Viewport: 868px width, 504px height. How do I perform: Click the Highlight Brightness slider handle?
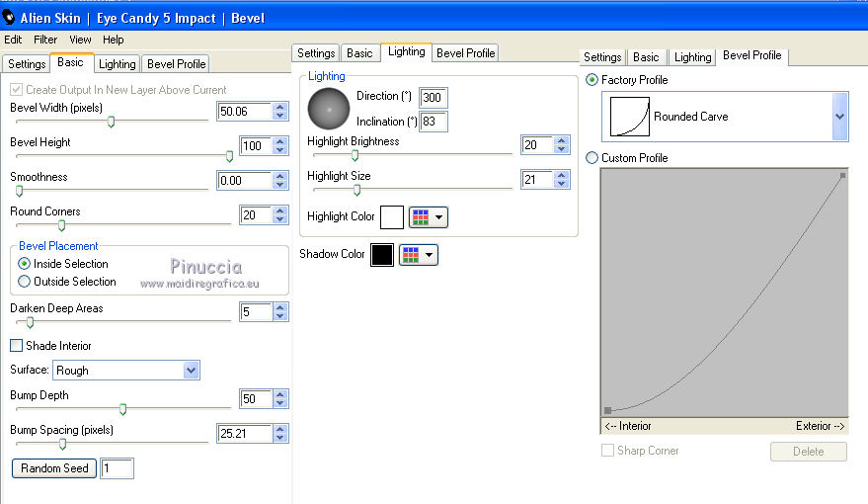355,155
